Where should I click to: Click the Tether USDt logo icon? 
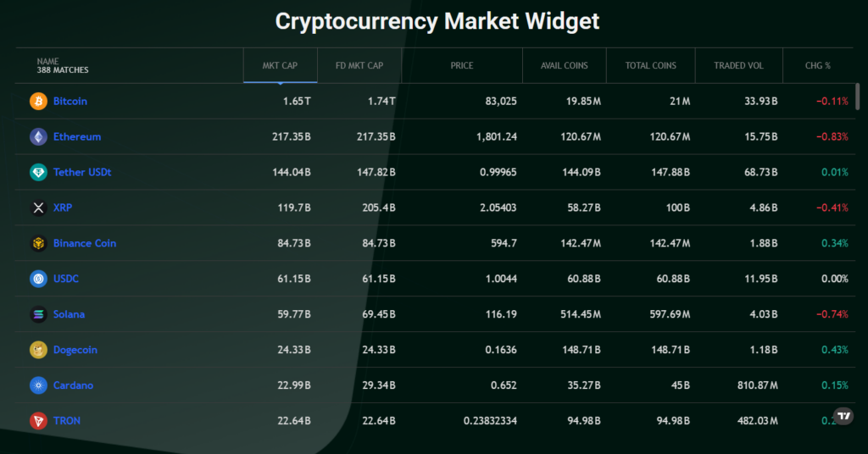click(x=38, y=173)
